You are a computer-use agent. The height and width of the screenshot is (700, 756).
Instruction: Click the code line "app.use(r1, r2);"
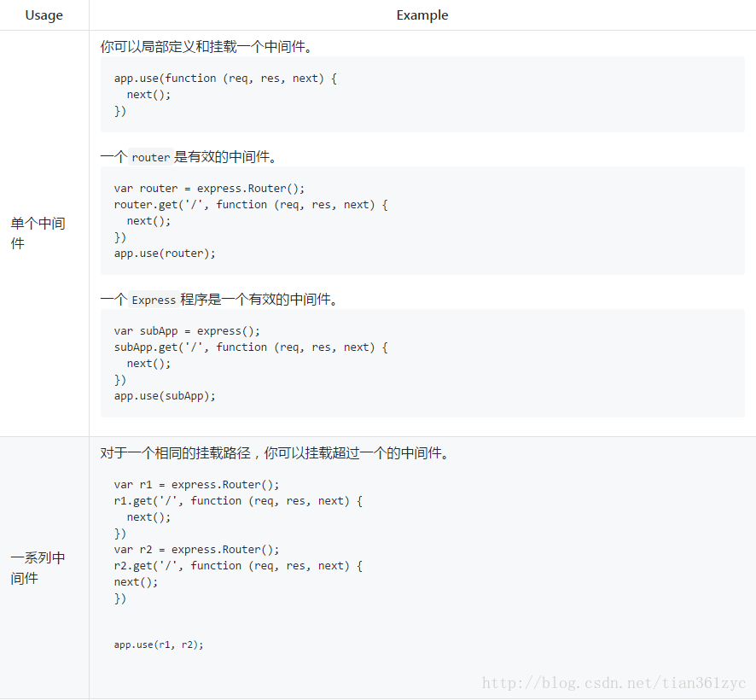(x=159, y=645)
